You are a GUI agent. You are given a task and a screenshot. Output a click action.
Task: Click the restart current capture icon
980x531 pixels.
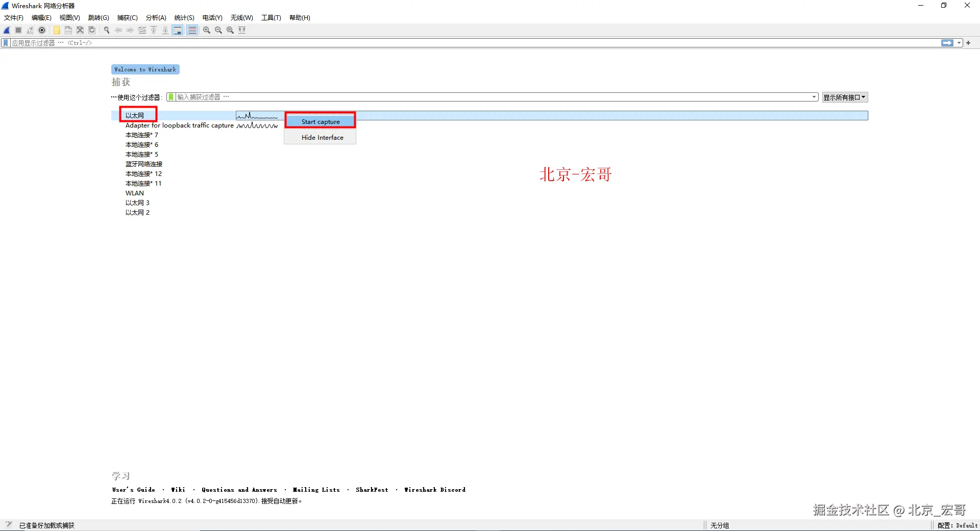click(x=30, y=30)
